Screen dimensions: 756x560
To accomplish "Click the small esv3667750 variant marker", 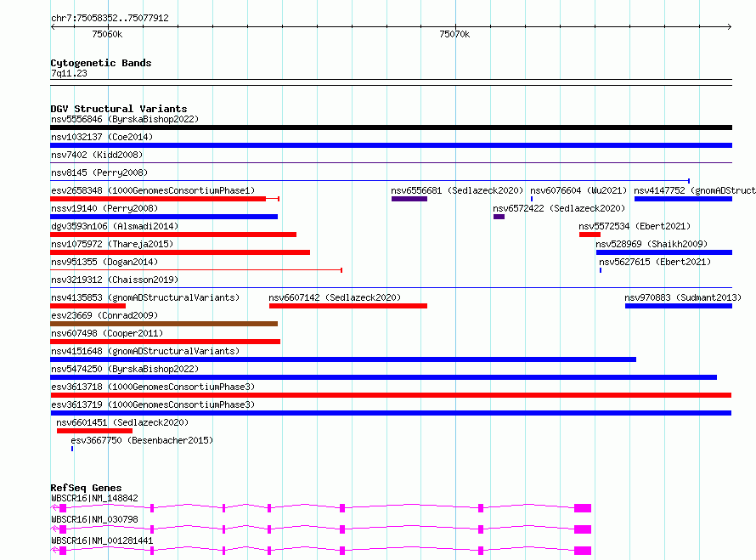I will 72,448.
